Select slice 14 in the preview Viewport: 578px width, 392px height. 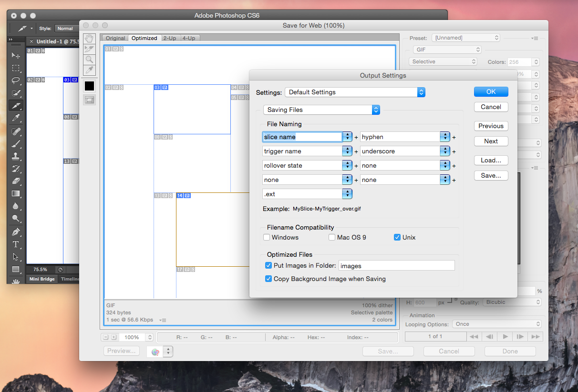[x=213, y=229]
